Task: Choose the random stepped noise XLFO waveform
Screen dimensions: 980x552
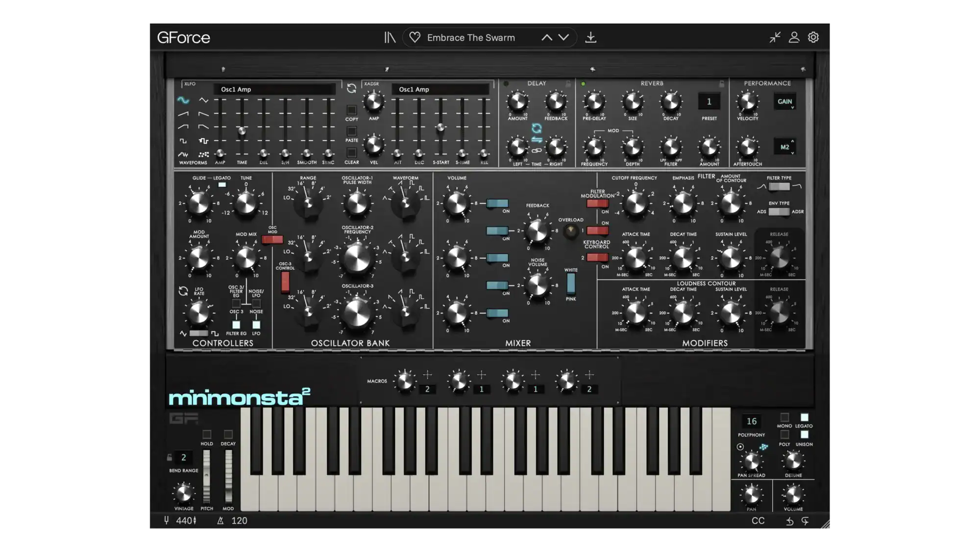Action: click(x=203, y=154)
